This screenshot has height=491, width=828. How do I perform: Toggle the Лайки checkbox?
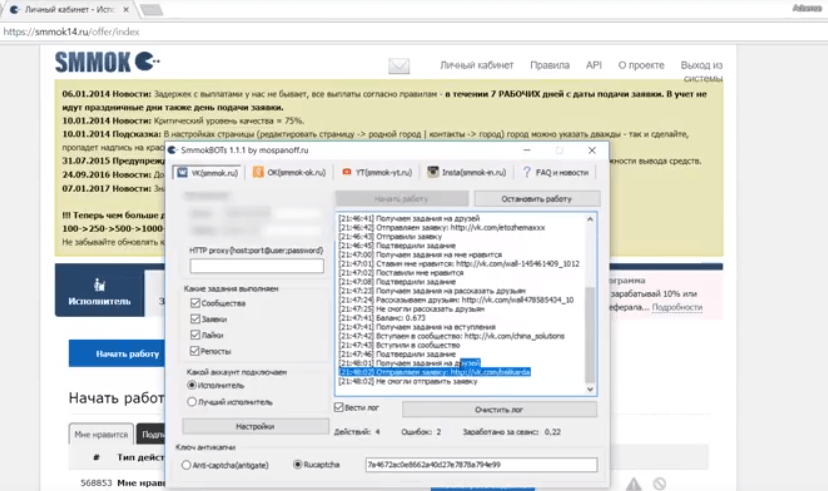195,335
